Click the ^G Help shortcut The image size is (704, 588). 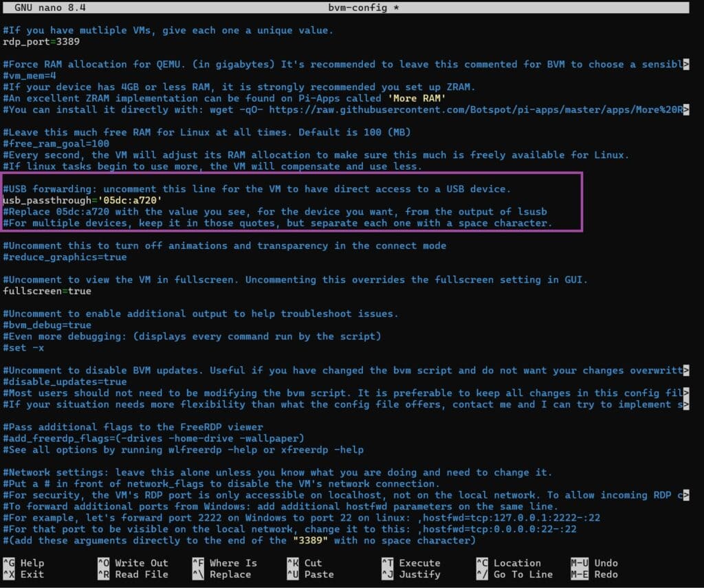25,563
